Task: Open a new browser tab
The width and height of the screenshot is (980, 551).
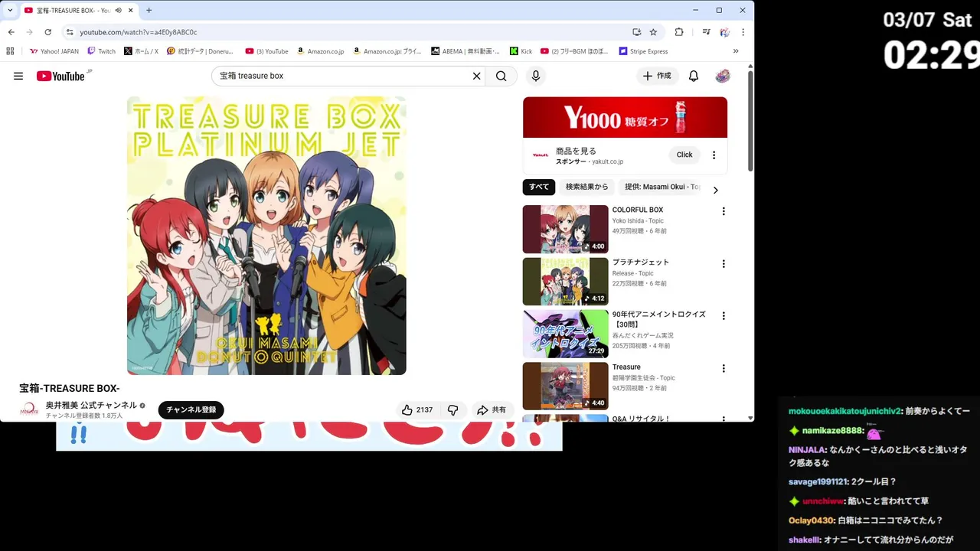Action: tap(149, 11)
